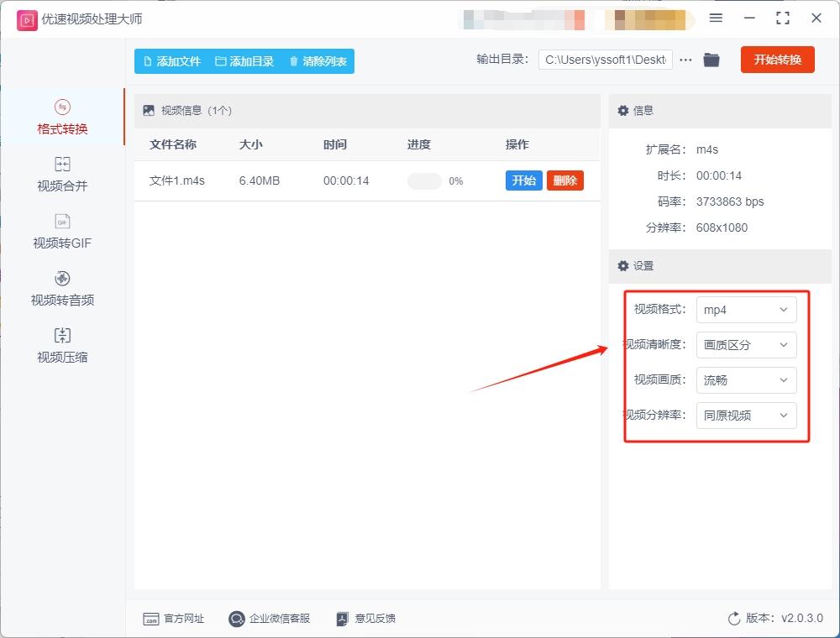
Task: Expand the 视频画质 quality dropdown showing 流畅
Action: [745, 380]
